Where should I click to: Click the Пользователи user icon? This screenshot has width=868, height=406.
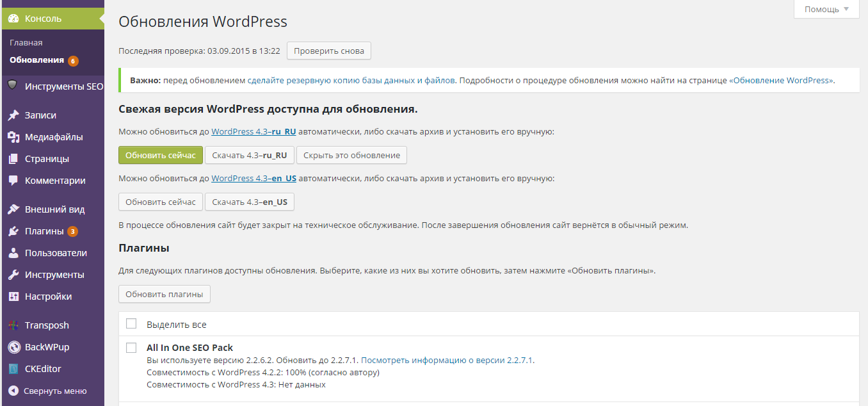click(x=13, y=253)
